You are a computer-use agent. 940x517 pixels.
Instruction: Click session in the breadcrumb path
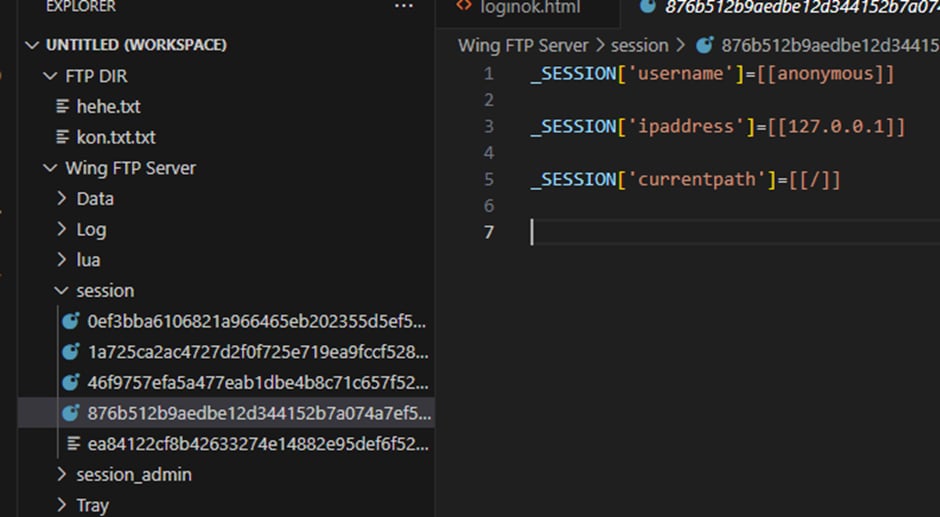coord(639,45)
